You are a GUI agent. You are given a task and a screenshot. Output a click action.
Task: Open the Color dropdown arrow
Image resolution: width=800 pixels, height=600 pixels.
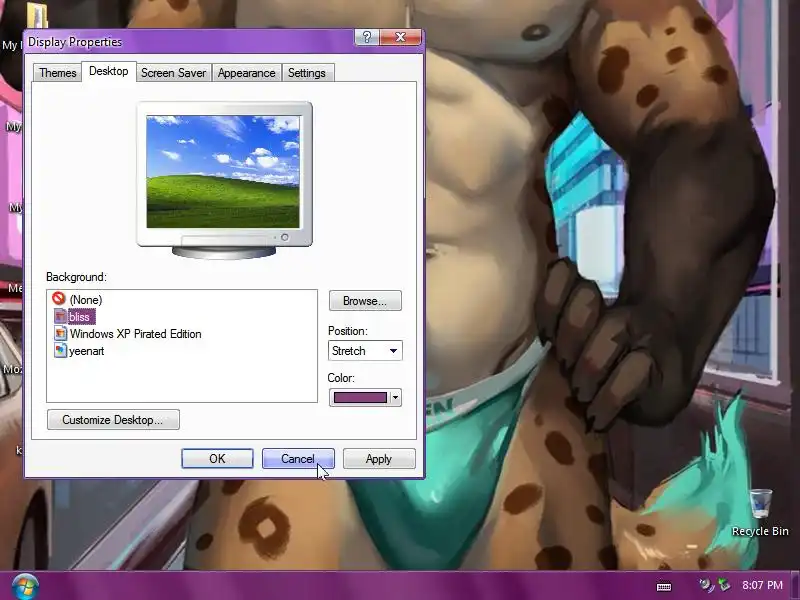395,397
